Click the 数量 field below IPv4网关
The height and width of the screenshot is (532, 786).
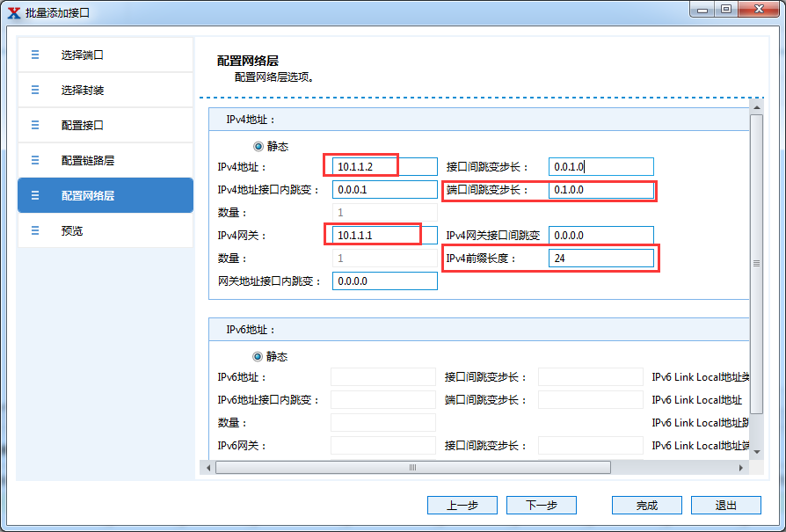[385, 259]
